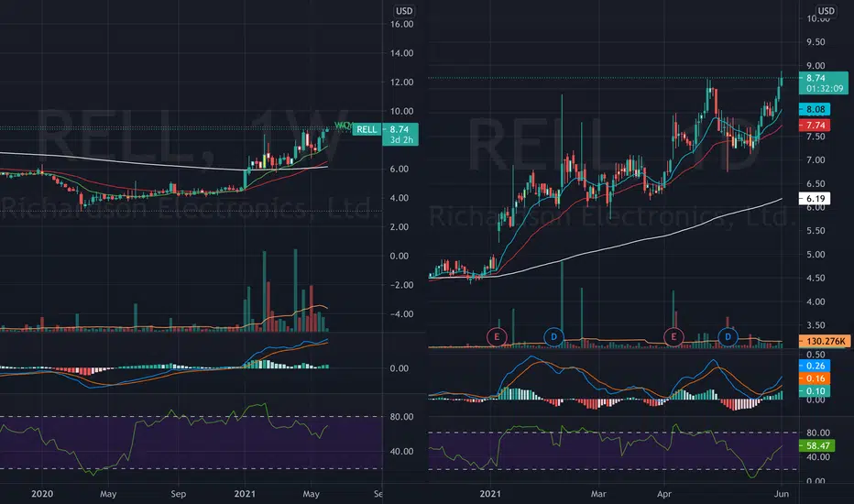The width and height of the screenshot is (854, 504).
Task: Open USD currency selector on weekly chart
Action: [404, 11]
